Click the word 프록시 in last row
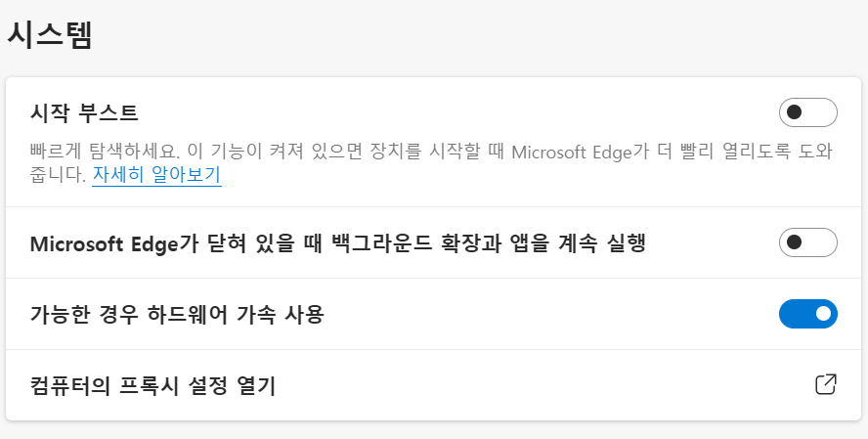The height and width of the screenshot is (439, 868). coord(149,385)
